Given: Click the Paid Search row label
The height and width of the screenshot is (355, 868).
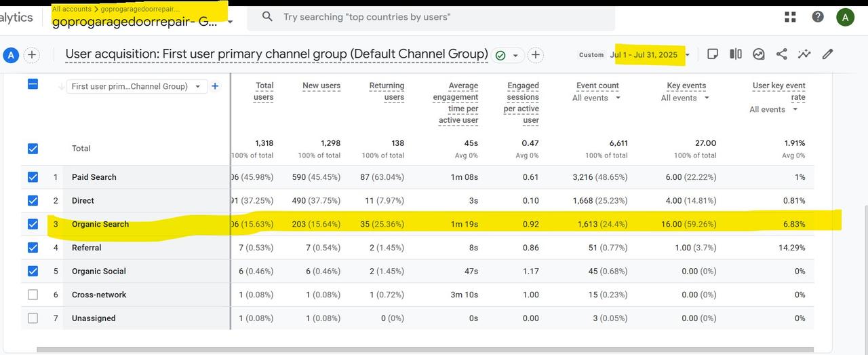Looking at the screenshot, I should coord(94,177).
